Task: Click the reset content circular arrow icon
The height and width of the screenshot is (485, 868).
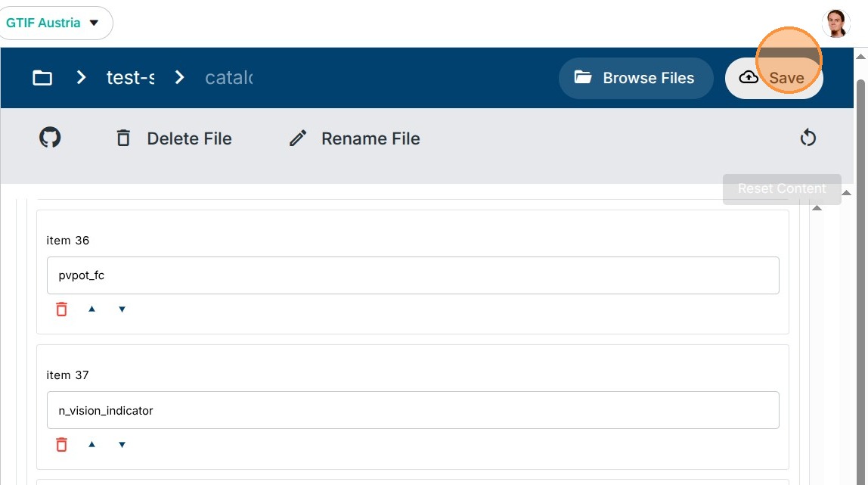Action: [808, 138]
